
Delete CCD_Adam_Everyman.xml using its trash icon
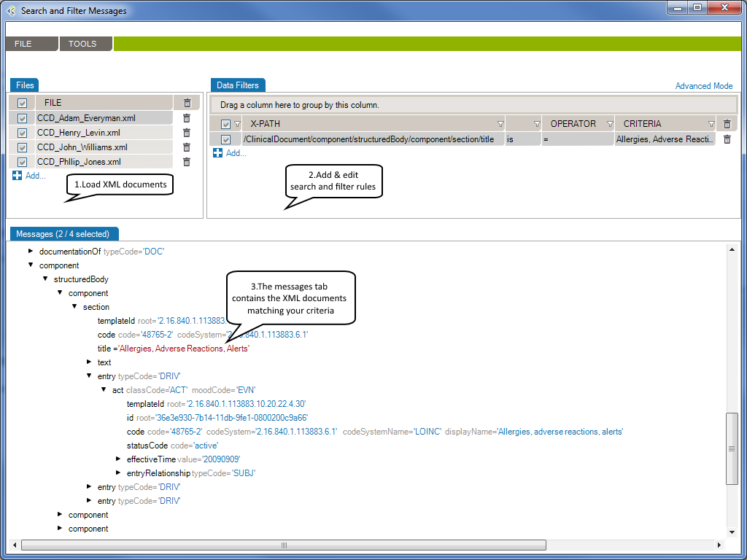187,117
